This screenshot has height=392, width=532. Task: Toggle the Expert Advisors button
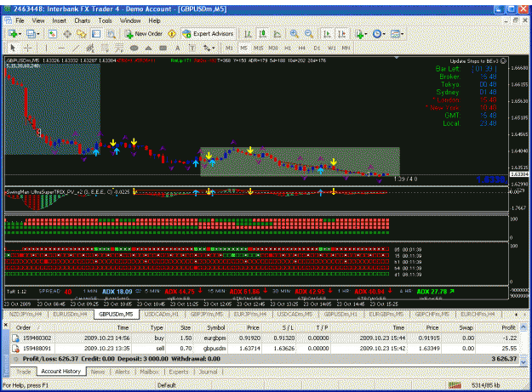(208, 34)
